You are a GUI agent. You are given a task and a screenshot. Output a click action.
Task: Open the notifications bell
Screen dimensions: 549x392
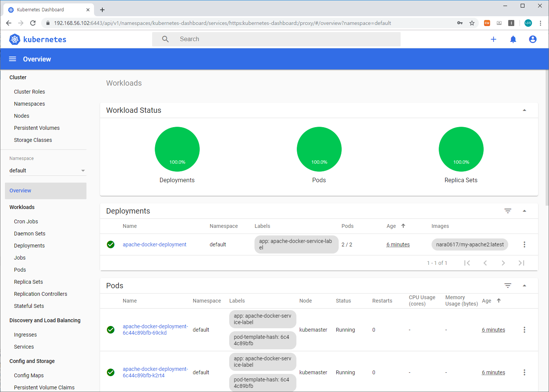(513, 39)
